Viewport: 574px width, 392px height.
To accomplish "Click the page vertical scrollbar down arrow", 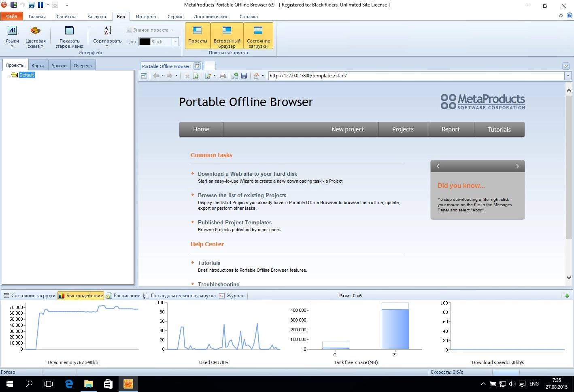I will click(569, 278).
